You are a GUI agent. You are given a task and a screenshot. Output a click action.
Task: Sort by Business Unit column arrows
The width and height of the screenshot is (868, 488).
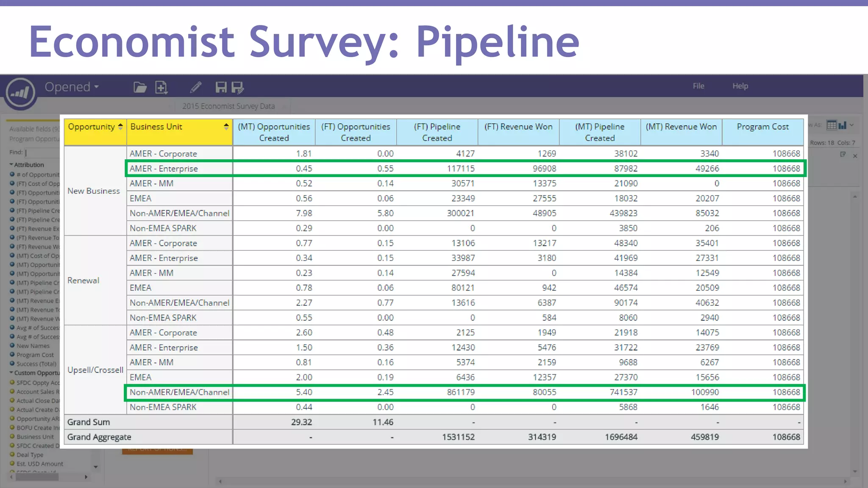pos(226,127)
